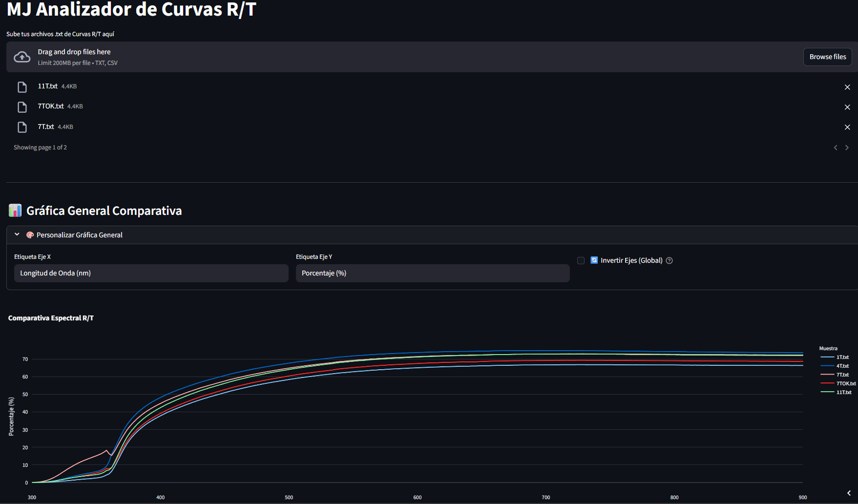Toggle 7TOK.txt series in chart legend
The image size is (858, 504).
[x=838, y=384]
